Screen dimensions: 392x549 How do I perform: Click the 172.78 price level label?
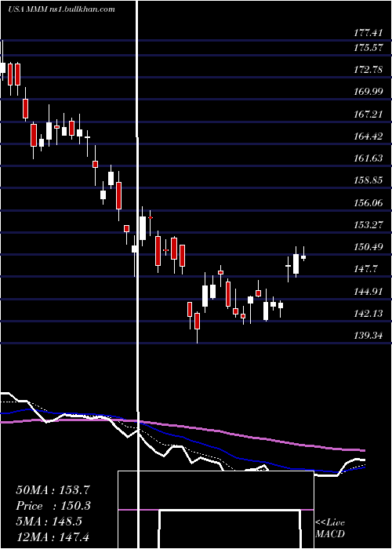[368, 70]
